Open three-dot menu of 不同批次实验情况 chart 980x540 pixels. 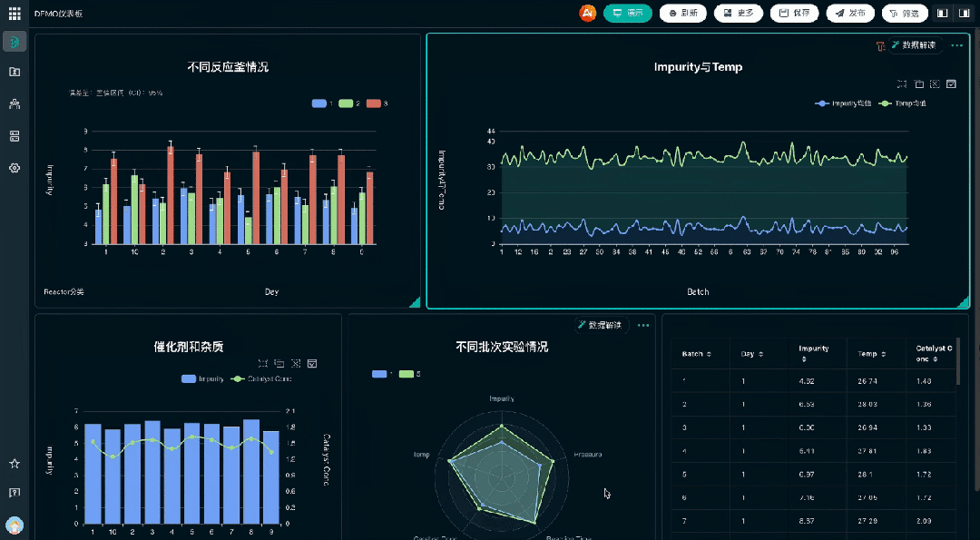[x=643, y=326]
